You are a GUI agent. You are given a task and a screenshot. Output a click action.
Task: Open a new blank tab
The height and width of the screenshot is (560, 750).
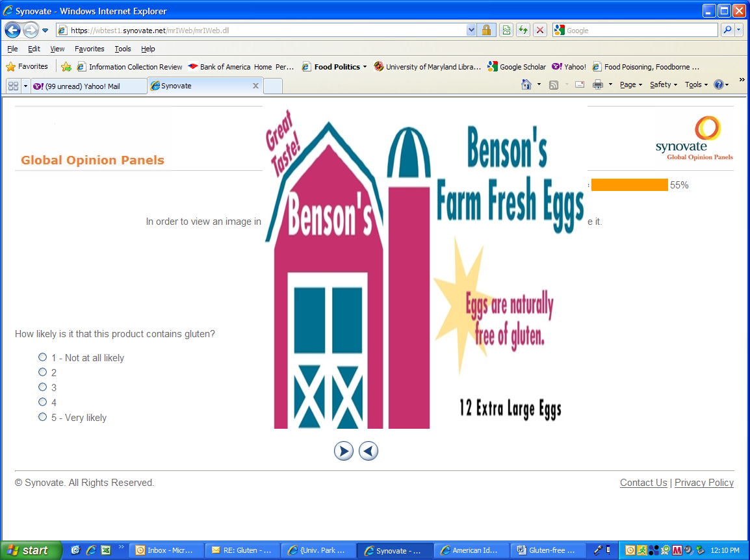[273, 86]
